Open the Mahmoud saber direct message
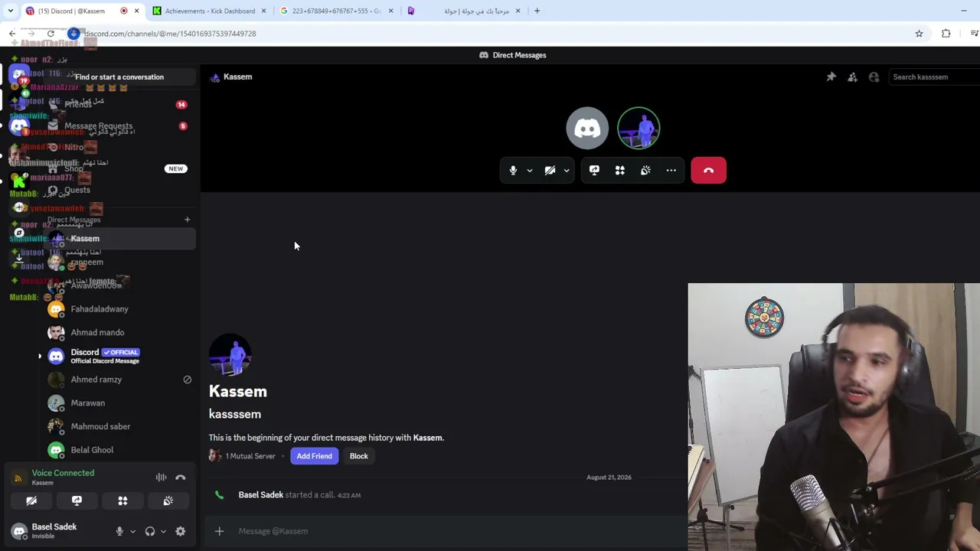Viewport: 980px width, 551px height. [119, 426]
